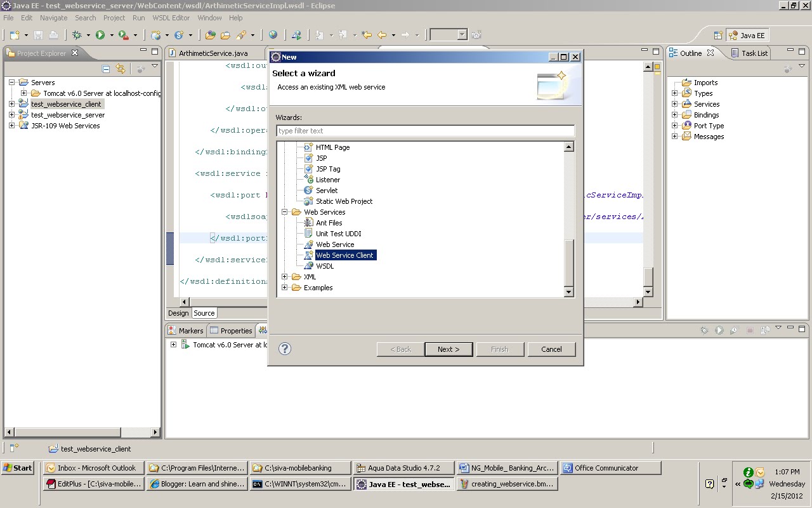This screenshot has height=508, width=812.
Task: Click the Next button in the wizard
Action: 449,349
